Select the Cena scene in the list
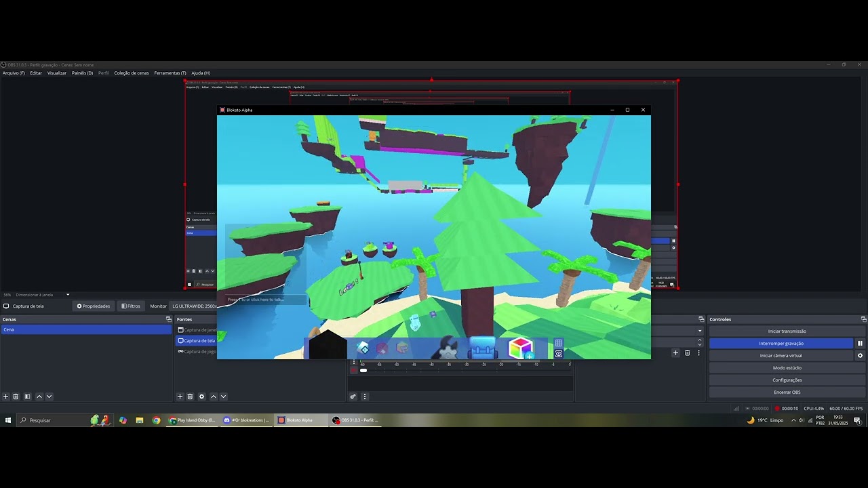Viewport: 868px width, 488px height. (x=86, y=329)
